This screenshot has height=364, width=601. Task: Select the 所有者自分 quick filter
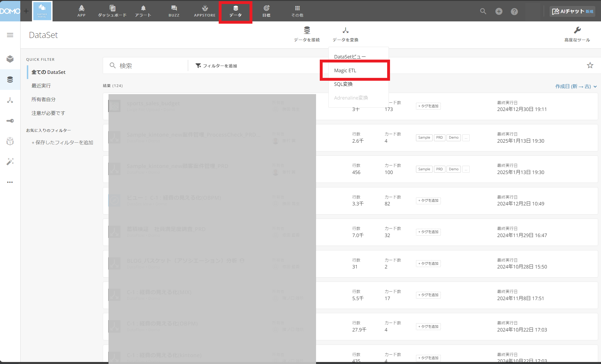click(x=43, y=100)
